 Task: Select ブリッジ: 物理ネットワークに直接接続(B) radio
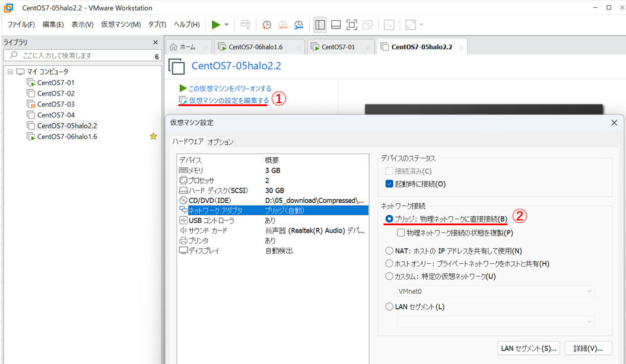[389, 219]
